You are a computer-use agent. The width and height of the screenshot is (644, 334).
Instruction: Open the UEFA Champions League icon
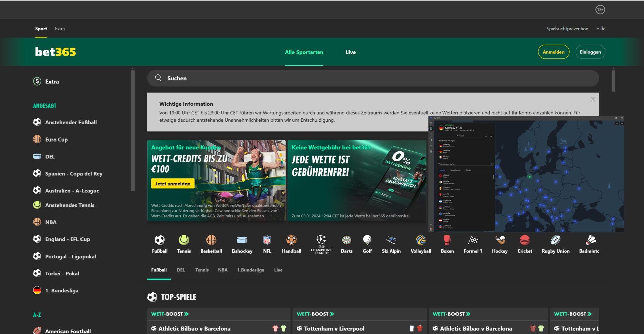[321, 244]
